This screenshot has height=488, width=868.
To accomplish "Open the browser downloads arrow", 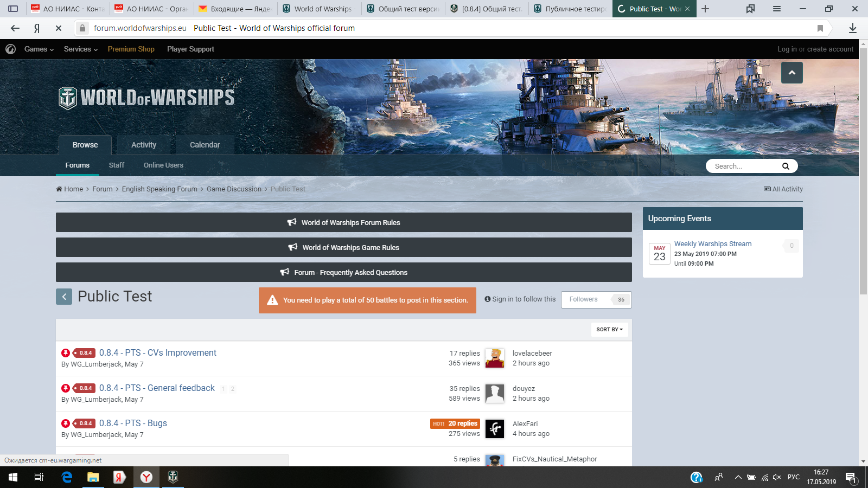I will [x=853, y=28].
